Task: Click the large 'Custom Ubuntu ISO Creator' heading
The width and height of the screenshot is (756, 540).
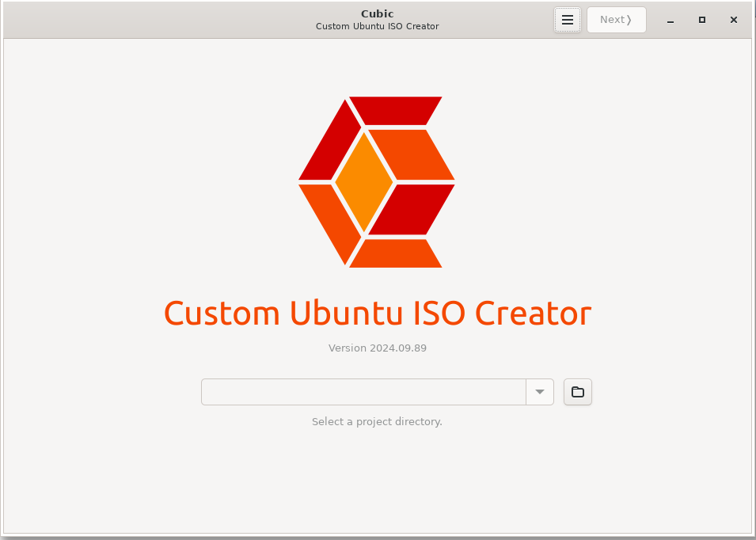Action: pyautogui.click(x=378, y=314)
